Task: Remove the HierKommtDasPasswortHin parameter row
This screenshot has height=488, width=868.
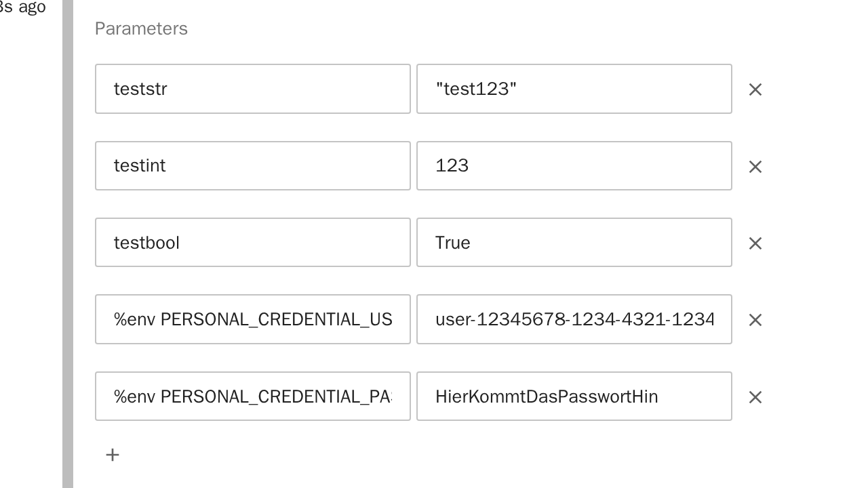Action: coord(755,397)
